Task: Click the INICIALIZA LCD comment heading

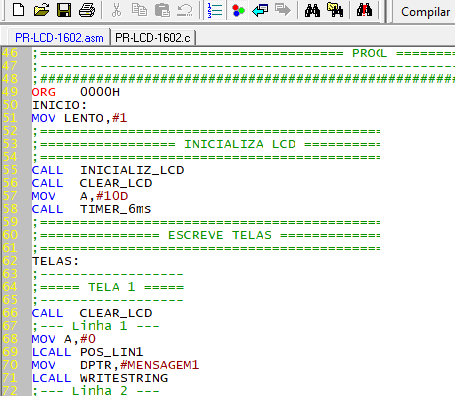Action: coord(240,144)
